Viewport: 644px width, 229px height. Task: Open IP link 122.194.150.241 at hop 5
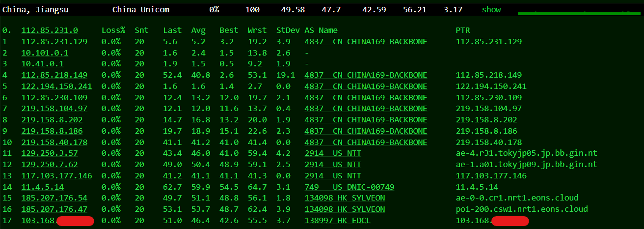(x=57, y=86)
